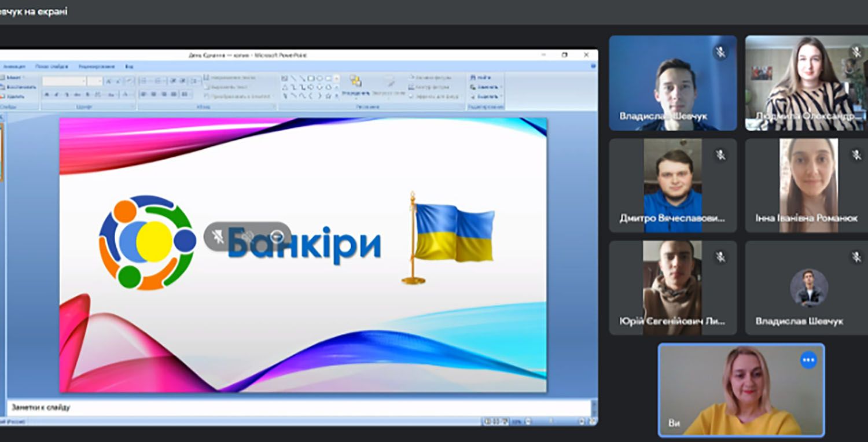The height and width of the screenshot is (442, 868).
Task: Select the star shape in gallery
Action: pos(328,96)
